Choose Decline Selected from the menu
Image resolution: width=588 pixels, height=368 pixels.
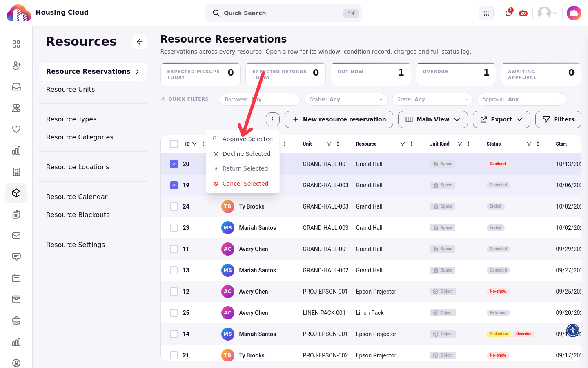243,154
